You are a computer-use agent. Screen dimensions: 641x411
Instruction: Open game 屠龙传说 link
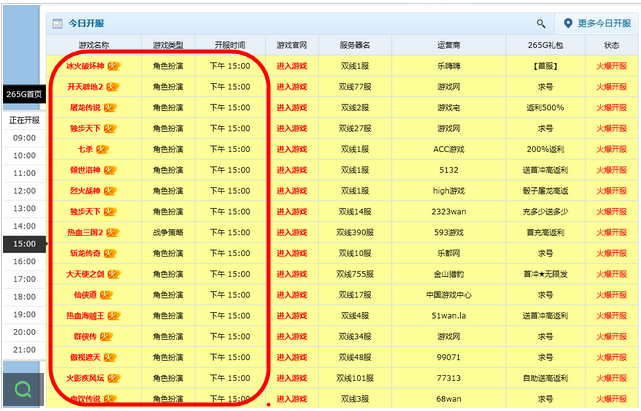pyautogui.click(x=85, y=108)
